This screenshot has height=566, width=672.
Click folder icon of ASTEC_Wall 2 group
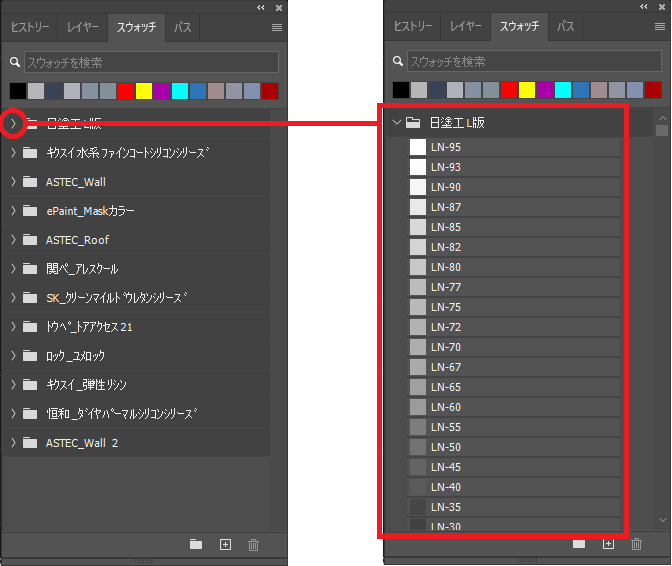pos(30,442)
